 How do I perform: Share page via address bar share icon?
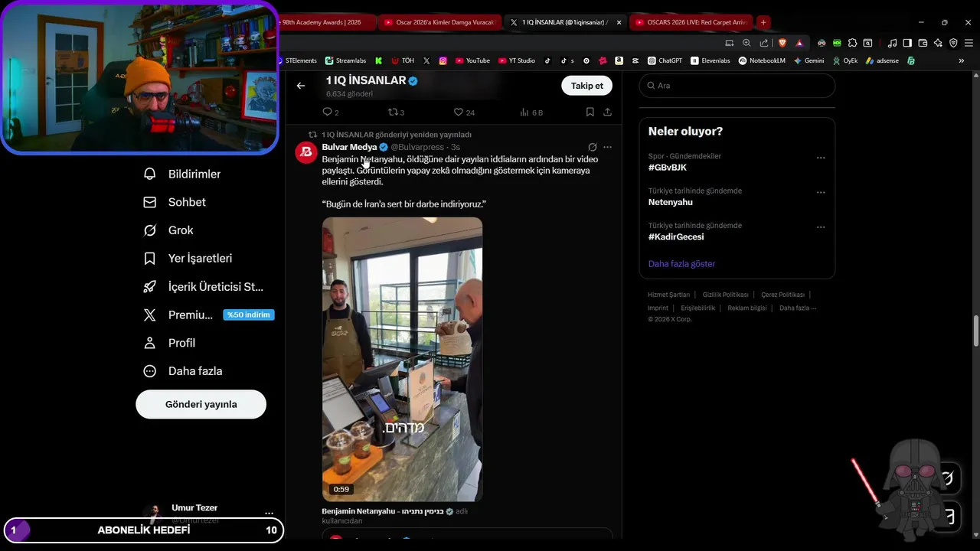(x=763, y=43)
